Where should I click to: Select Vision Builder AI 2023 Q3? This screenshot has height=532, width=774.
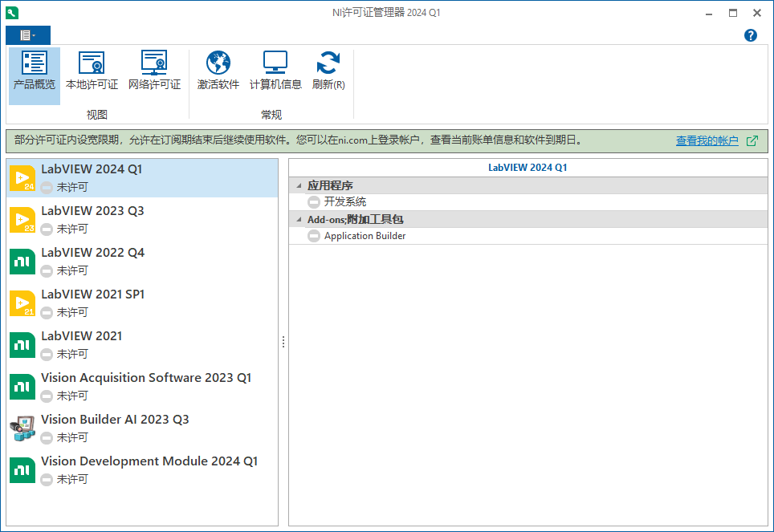pos(142,428)
